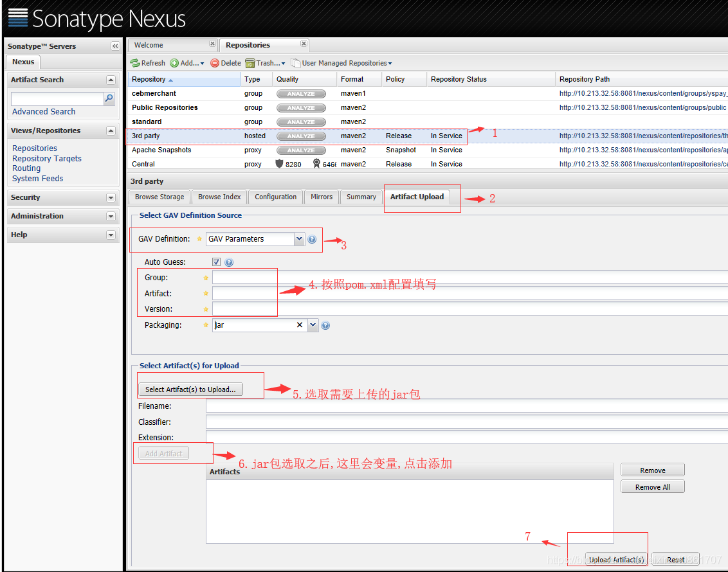Open the Configuration tab

pos(275,197)
